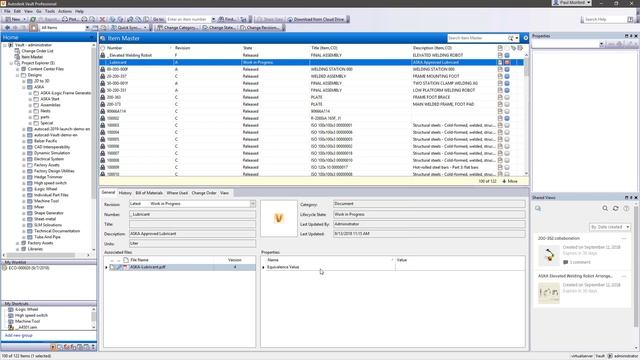Open the All Items filter dropdown
Viewport: 640px width, 360px height.
(x=87, y=28)
